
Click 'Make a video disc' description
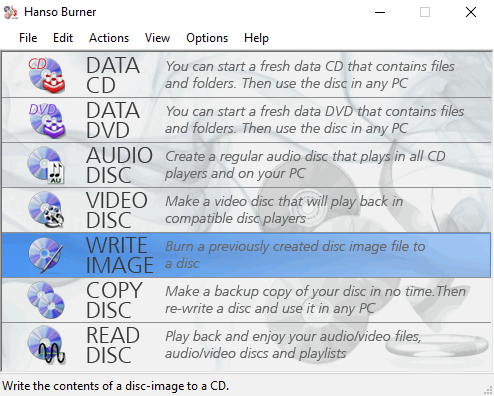(x=284, y=210)
